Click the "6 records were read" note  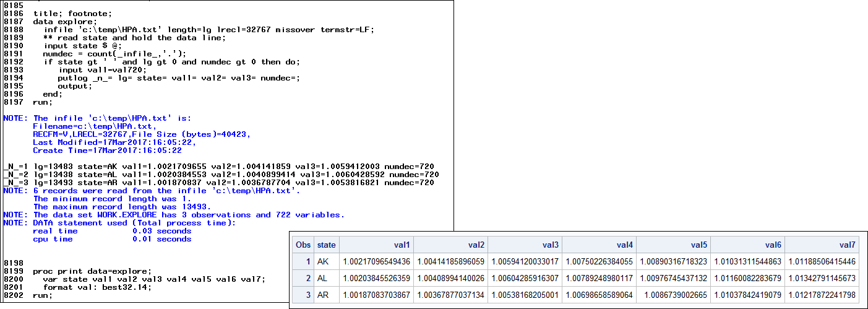(167, 191)
